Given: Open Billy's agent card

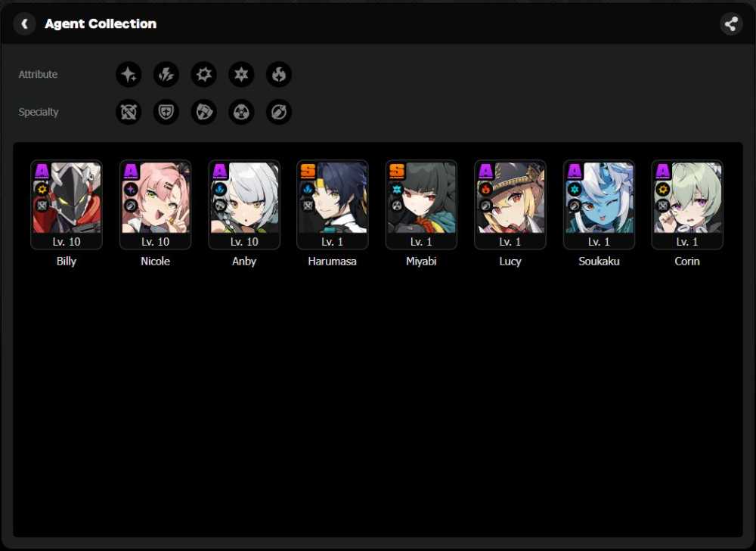Looking at the screenshot, I should tap(67, 205).
